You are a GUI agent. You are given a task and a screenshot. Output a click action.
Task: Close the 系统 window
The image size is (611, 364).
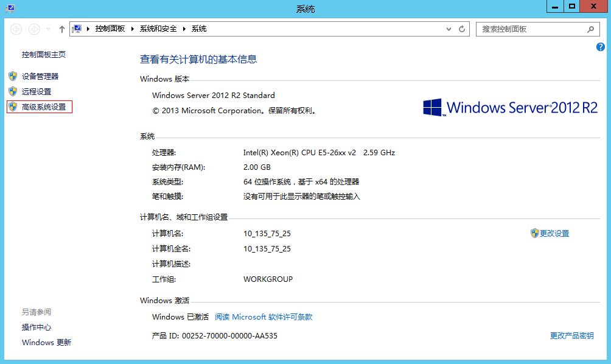pyautogui.click(x=594, y=7)
